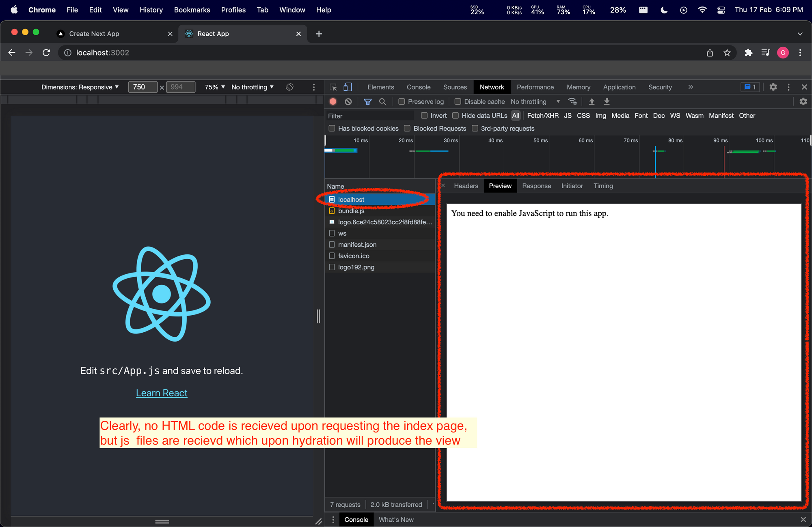Filter requests by Img type
This screenshot has height=527, width=812.
pyautogui.click(x=600, y=116)
